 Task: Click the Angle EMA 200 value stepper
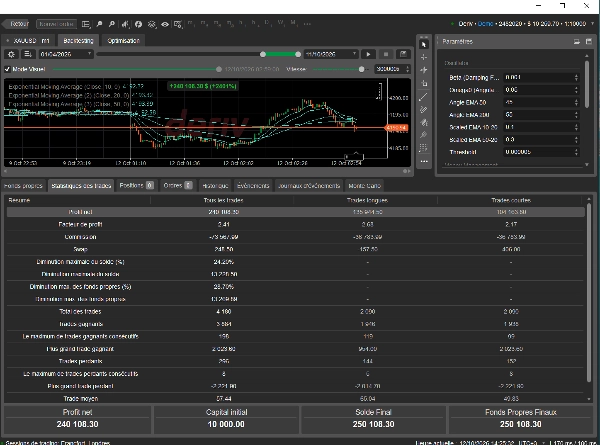(576, 115)
